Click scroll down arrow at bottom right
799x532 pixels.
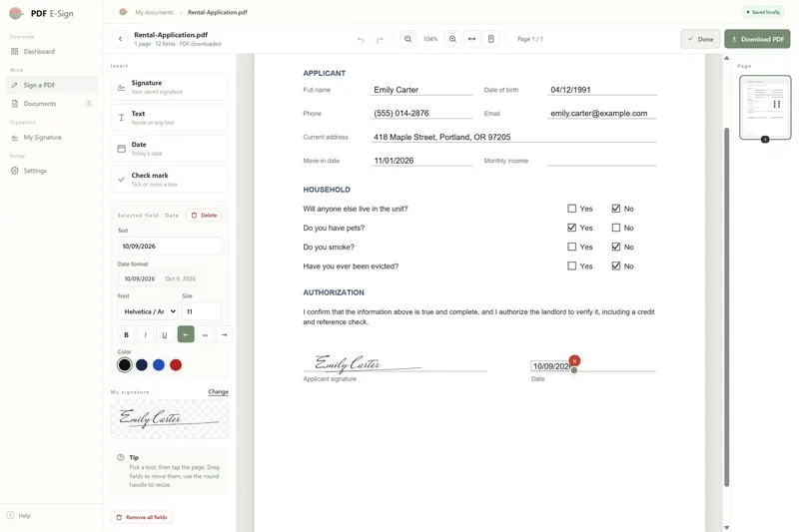point(727,527)
